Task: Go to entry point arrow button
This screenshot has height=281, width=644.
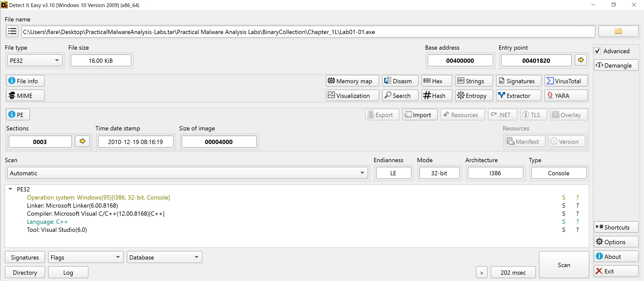Action: pyautogui.click(x=581, y=60)
